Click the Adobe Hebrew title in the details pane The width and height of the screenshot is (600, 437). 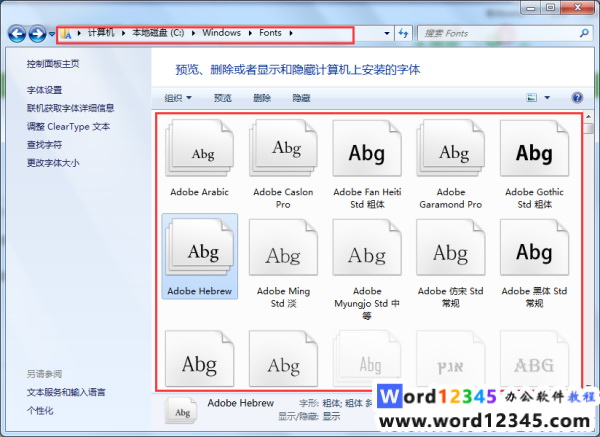click(241, 403)
